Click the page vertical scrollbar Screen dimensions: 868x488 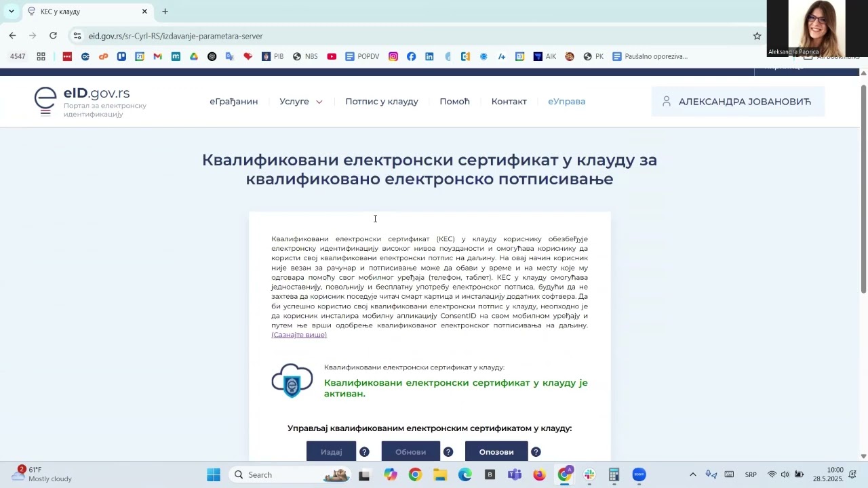point(863,189)
